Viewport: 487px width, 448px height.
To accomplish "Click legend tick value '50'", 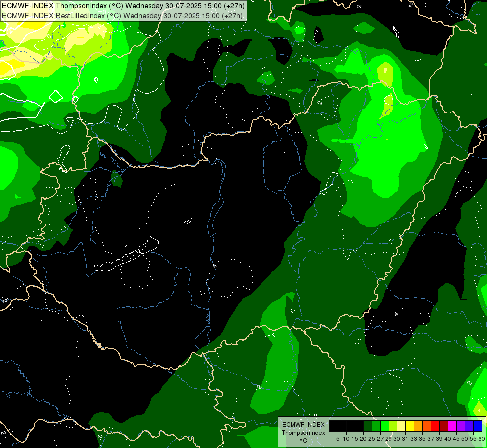I will pos(465,439).
